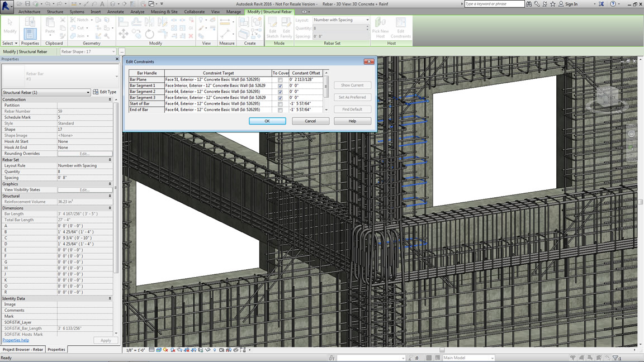Toggle To Cover checkbox for Bar Segment 3
Image resolution: width=644 pixels, height=362 pixels.
point(280,98)
